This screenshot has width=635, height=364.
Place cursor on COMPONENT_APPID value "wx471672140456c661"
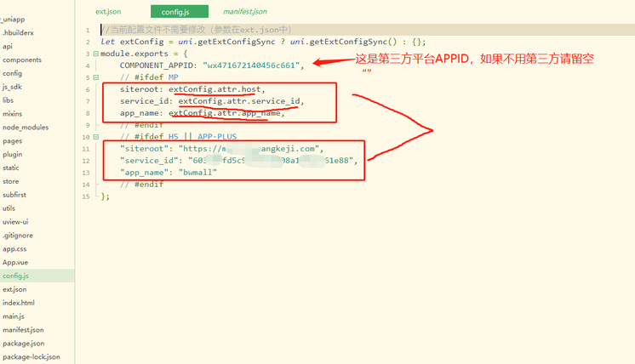pos(251,65)
